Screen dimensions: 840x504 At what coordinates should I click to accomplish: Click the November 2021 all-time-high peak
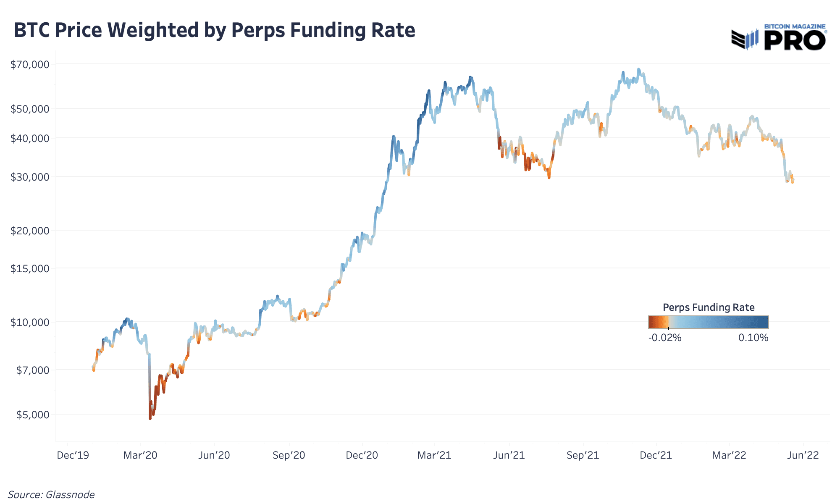638,69
